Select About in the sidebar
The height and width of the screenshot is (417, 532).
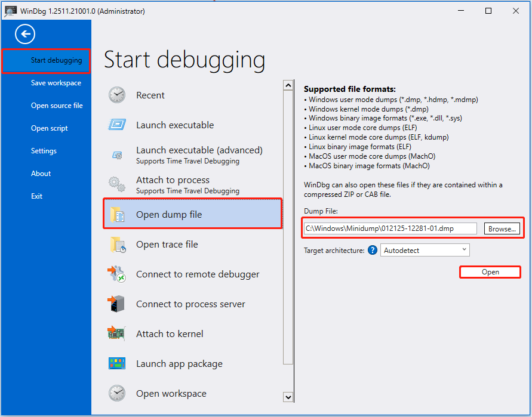(x=41, y=173)
